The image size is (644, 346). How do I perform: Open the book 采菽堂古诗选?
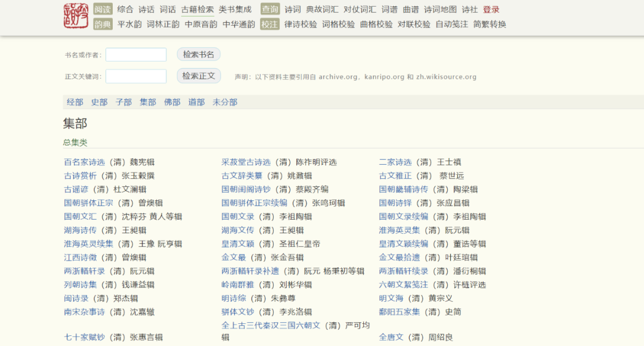[x=246, y=162]
